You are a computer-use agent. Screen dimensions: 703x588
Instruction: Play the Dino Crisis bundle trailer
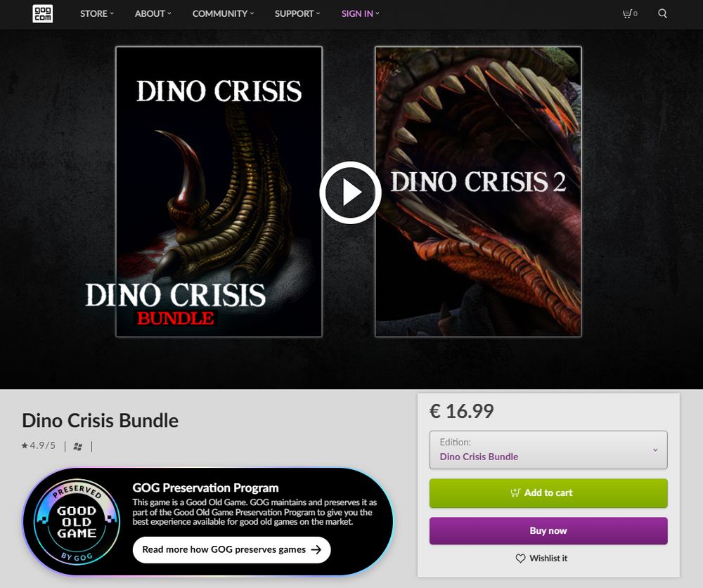pos(350,192)
